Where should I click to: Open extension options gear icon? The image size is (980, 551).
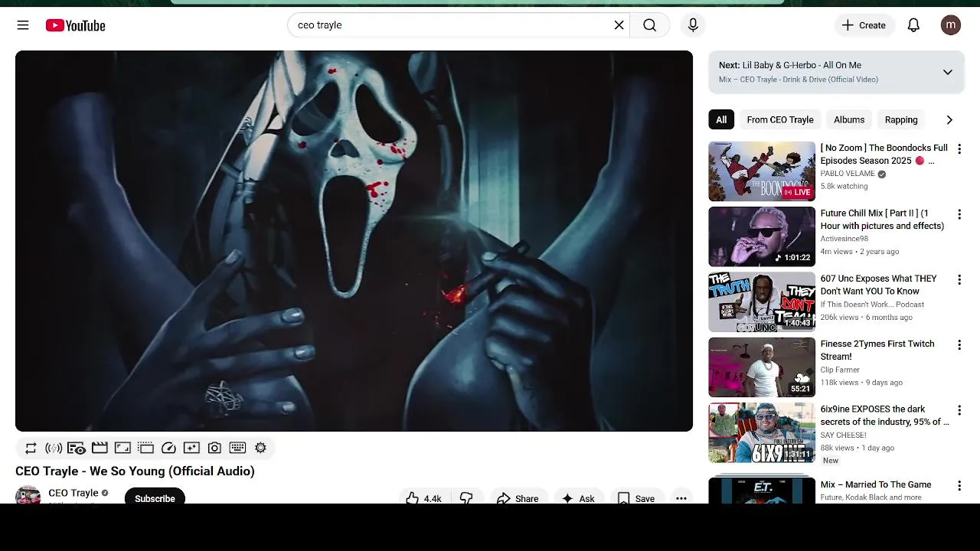coord(260,448)
